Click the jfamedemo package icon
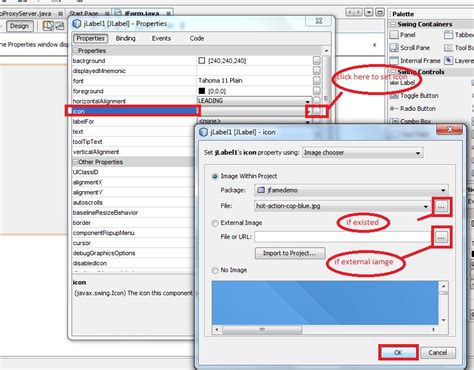 [x=261, y=190]
